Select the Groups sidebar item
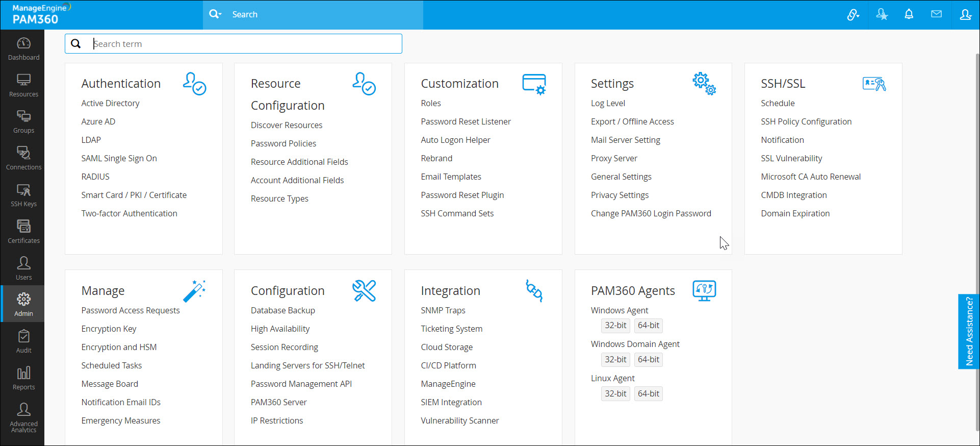Screen dimensions: 980x446 click(23, 122)
